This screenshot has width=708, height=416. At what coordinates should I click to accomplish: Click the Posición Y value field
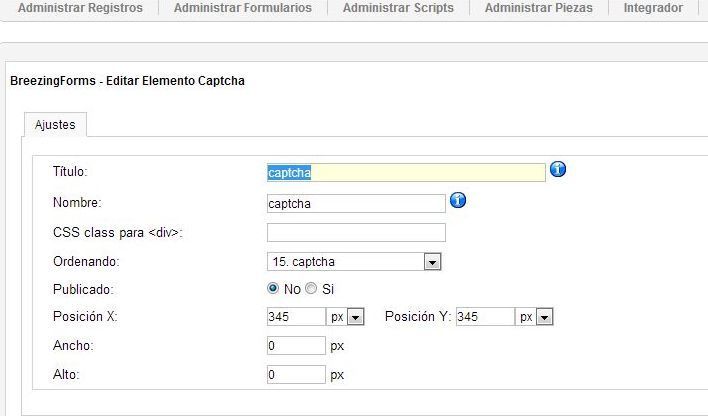(485, 317)
